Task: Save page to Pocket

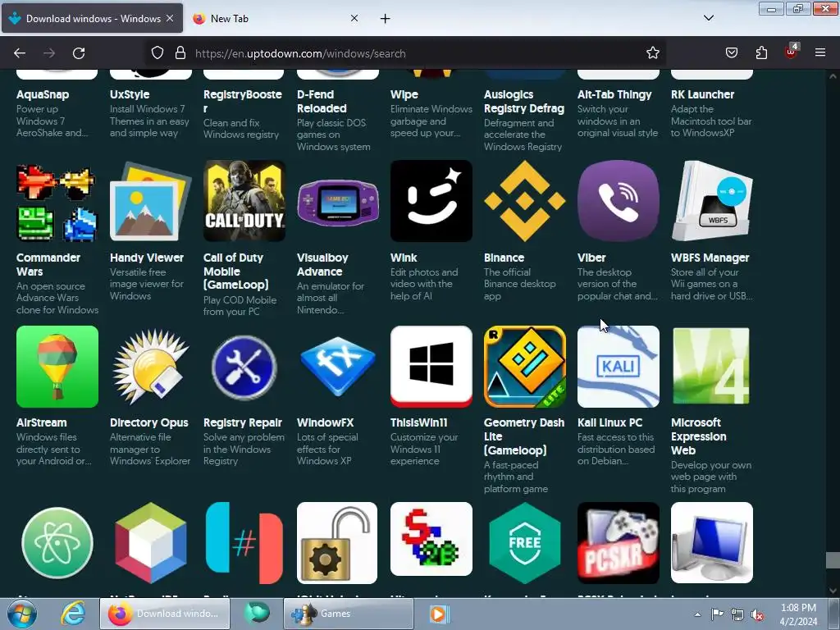Action: 731,53
